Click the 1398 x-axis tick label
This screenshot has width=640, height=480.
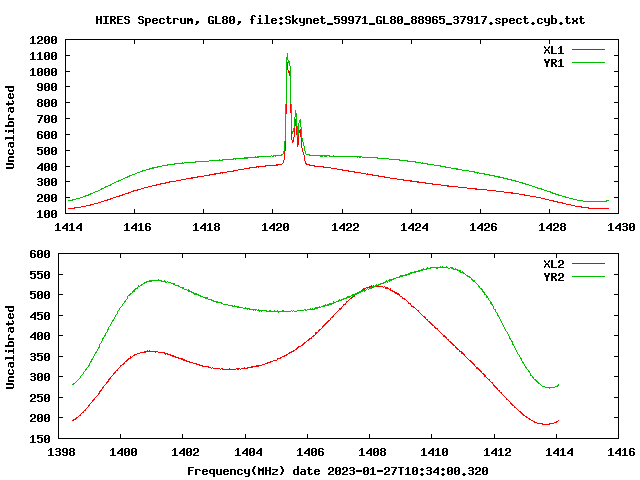61,452
